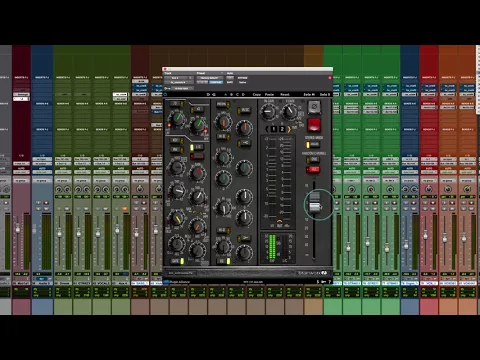The height and width of the screenshot is (360, 480).
Task: Click the plugin undo arrow
Action: 208,95
